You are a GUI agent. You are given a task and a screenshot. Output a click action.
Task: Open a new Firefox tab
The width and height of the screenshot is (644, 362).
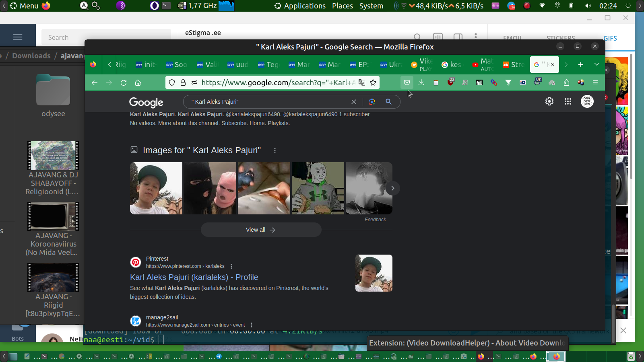coord(580,64)
